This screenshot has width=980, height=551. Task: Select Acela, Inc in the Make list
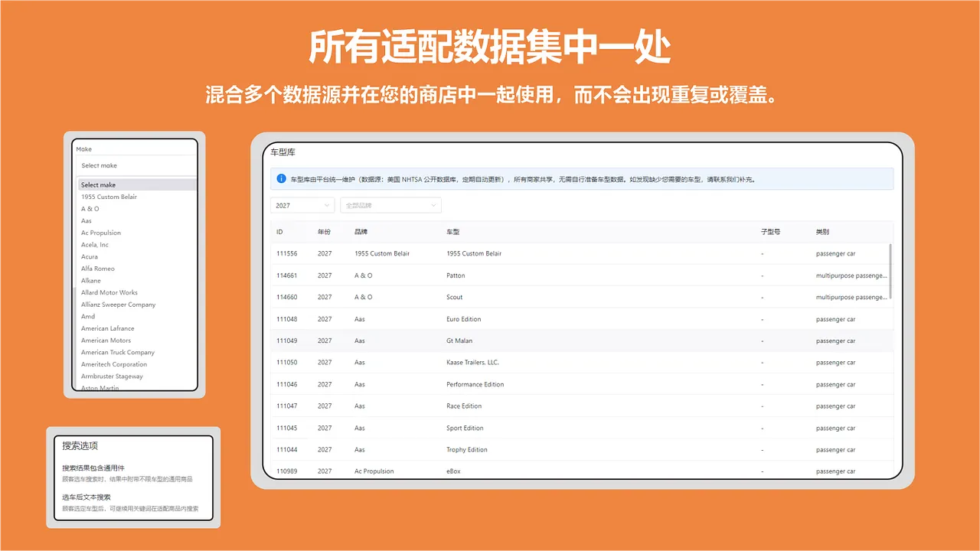[x=95, y=245]
